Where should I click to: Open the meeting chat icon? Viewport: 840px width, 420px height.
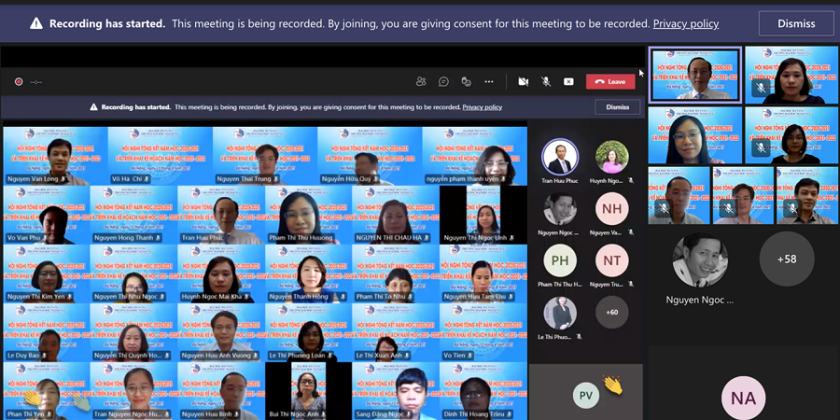click(444, 81)
